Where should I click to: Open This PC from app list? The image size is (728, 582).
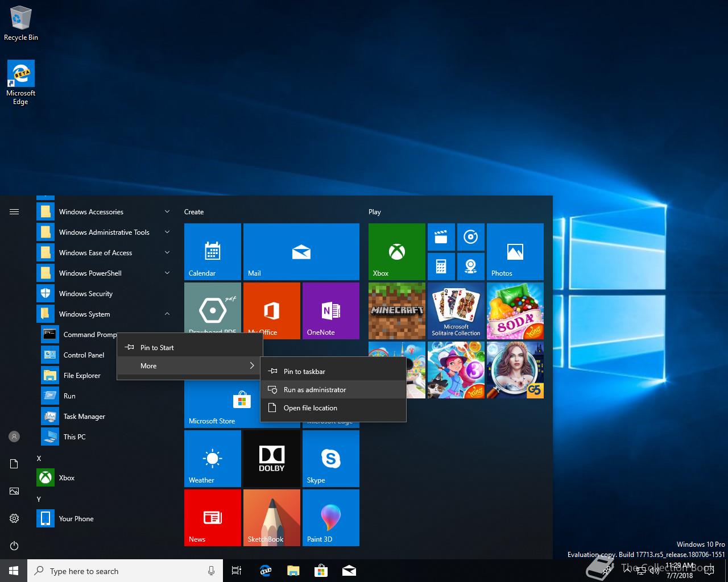point(106,436)
